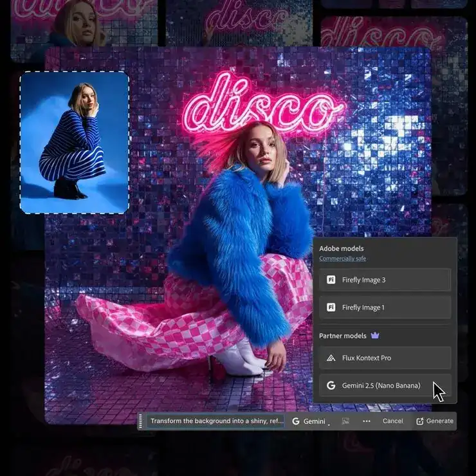Screen dimensions: 476x476
Task: Click the prompt text input field
Action: coord(214,421)
